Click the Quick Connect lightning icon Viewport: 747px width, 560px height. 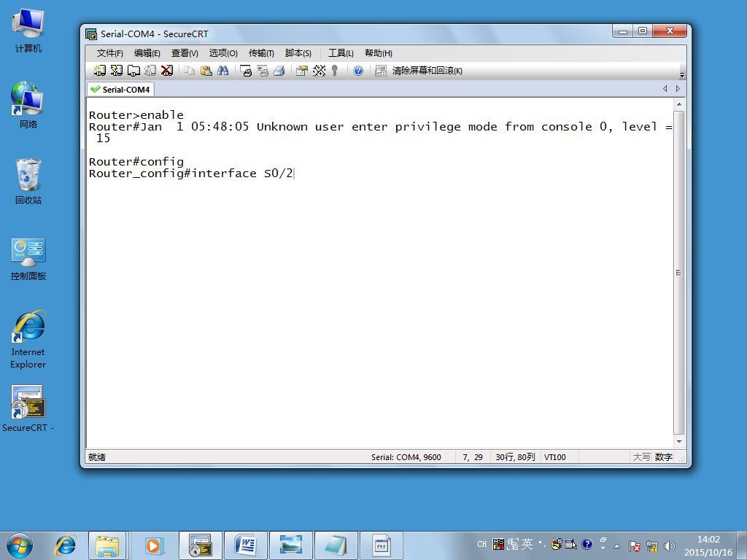(x=116, y=71)
